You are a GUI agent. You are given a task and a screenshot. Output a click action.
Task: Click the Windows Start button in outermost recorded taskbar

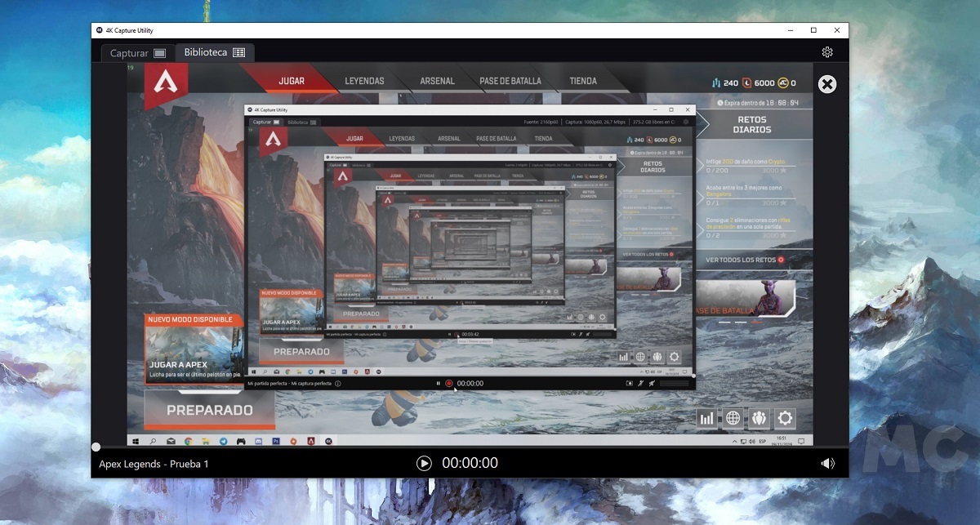pyautogui.click(x=136, y=441)
